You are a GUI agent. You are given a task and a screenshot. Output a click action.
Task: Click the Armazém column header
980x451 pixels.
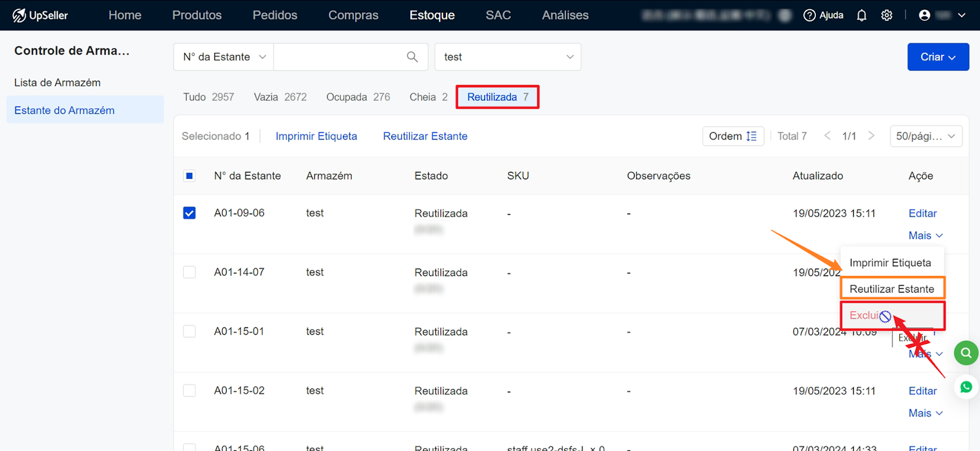[x=329, y=176]
